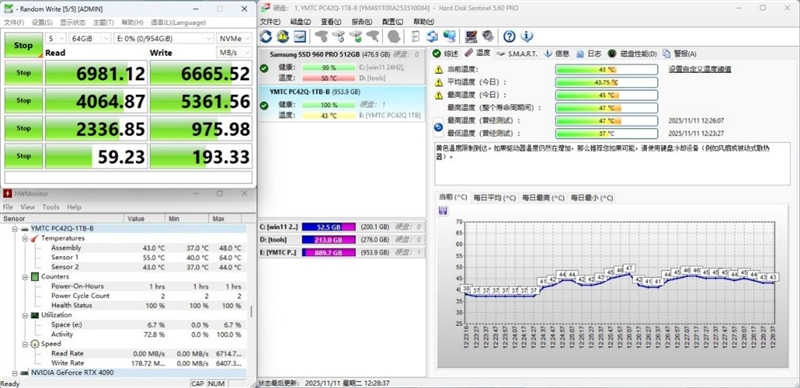Switch to the 综述 overview tab
Image resolution: width=800 pixels, height=388 pixels.
coord(445,54)
